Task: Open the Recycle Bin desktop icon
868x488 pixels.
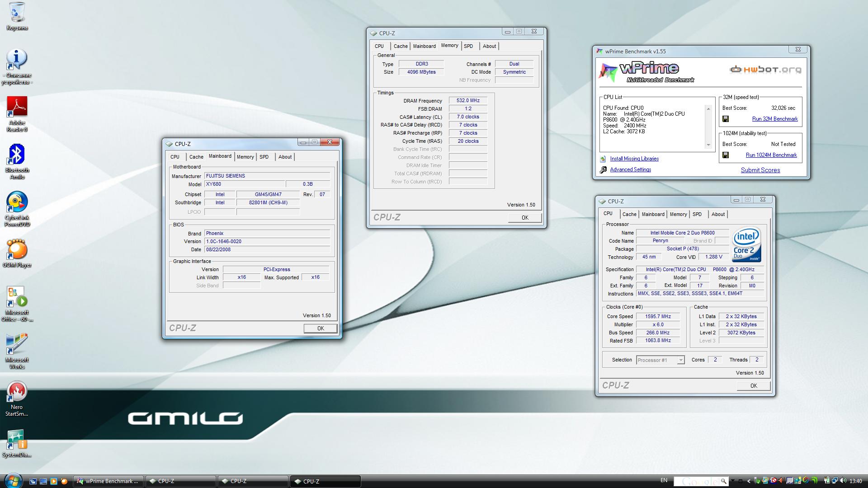Action: click(17, 16)
